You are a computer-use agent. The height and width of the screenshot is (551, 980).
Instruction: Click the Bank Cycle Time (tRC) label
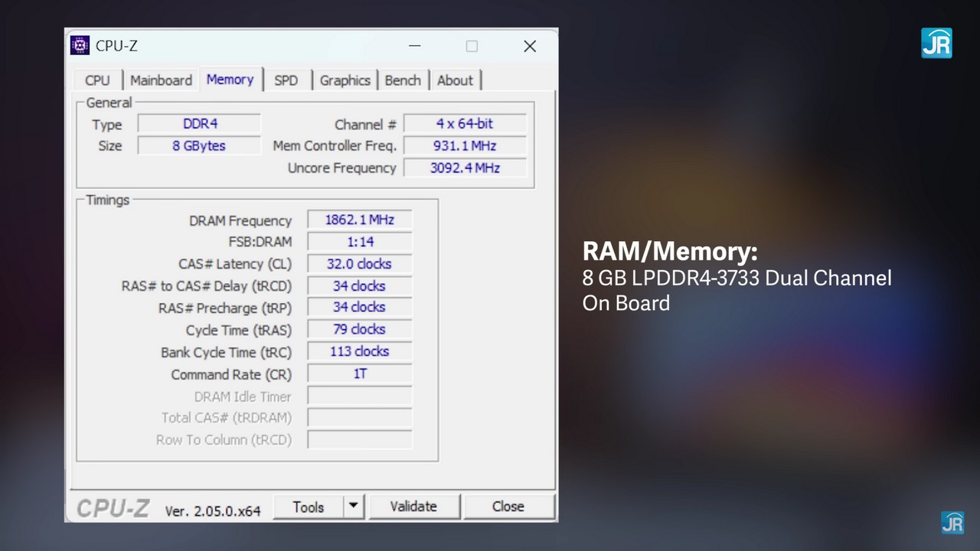[x=227, y=353]
